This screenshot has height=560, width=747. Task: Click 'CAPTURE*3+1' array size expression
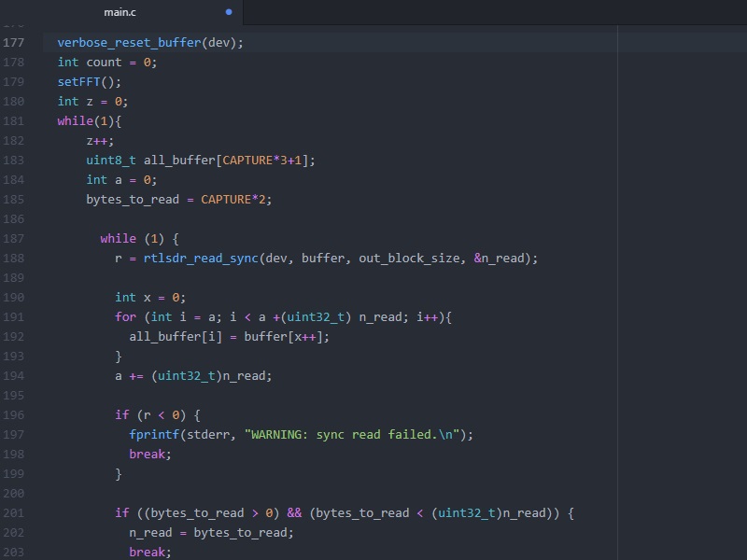coord(262,161)
